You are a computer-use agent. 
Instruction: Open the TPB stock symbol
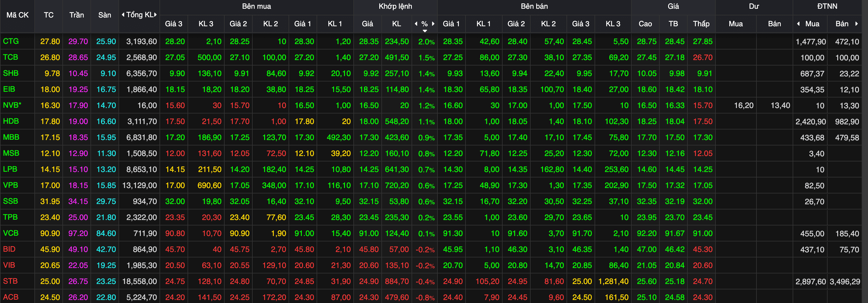click(10, 217)
